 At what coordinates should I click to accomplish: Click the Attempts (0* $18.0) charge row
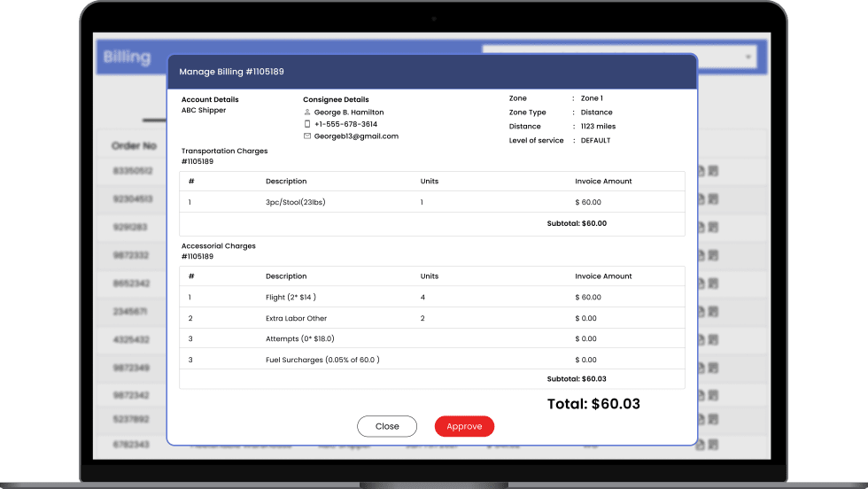pyautogui.click(x=431, y=338)
